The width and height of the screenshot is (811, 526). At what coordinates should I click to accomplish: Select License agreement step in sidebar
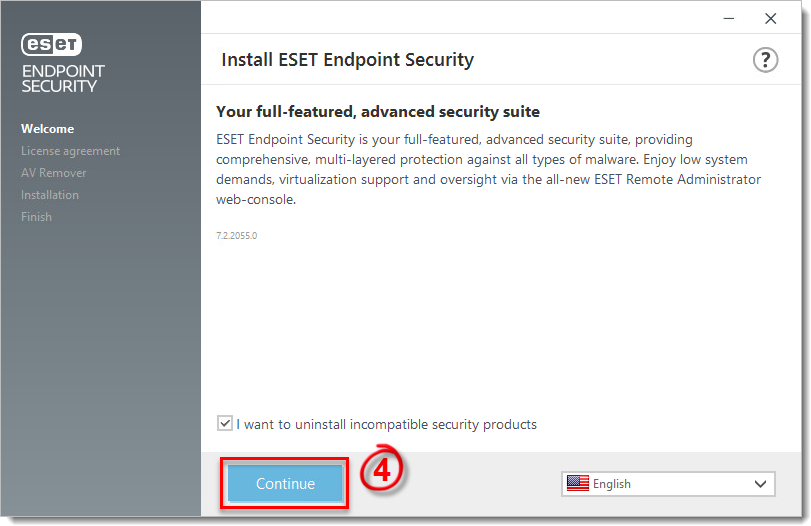coord(70,151)
